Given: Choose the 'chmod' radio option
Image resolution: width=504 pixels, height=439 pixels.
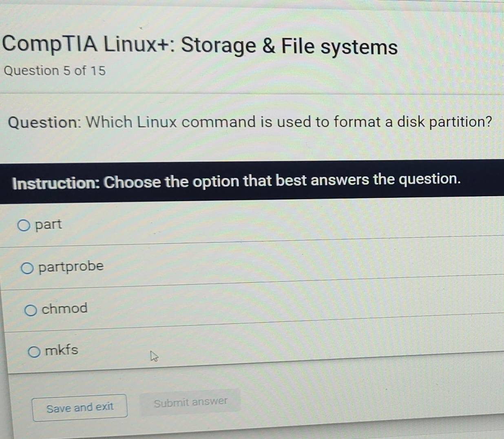Looking at the screenshot, I should click(x=31, y=310).
